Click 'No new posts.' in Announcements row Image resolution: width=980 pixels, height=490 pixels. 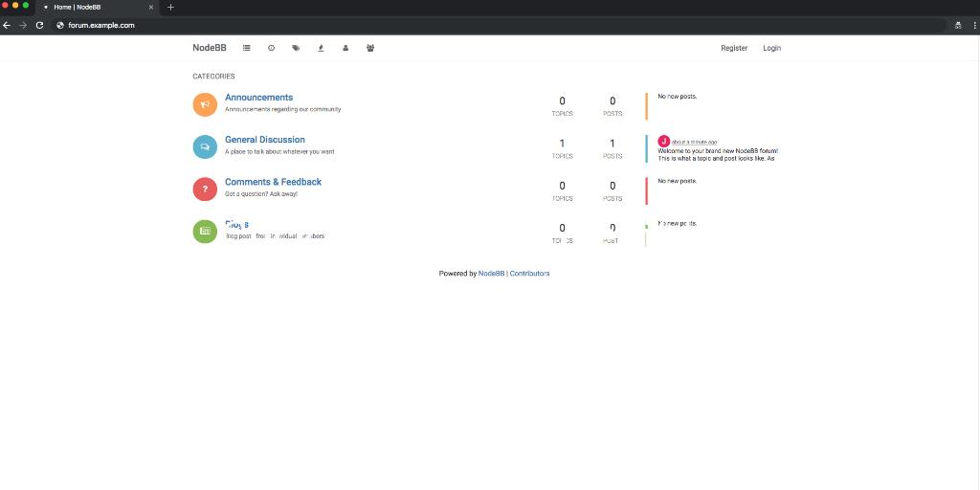point(677,97)
